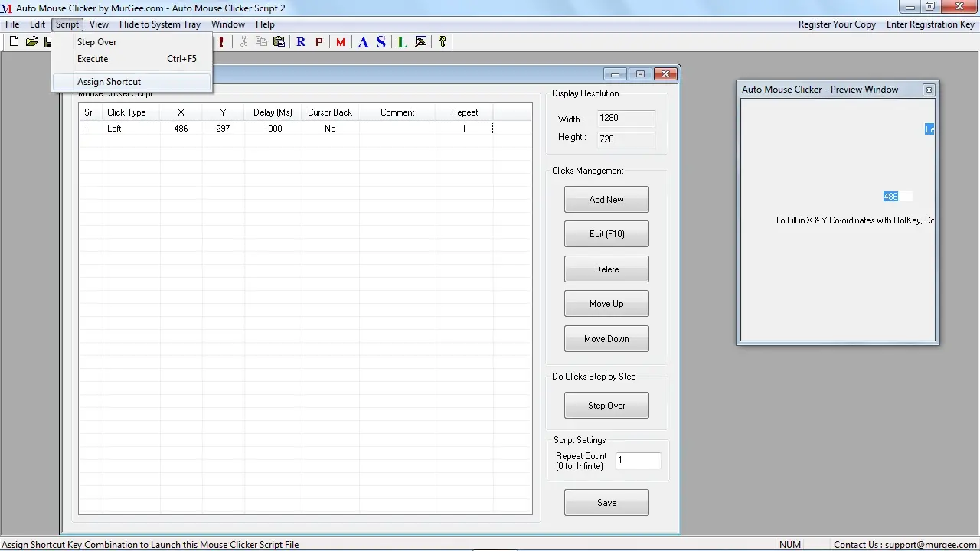Click the dark red P toolbar icon

[319, 42]
